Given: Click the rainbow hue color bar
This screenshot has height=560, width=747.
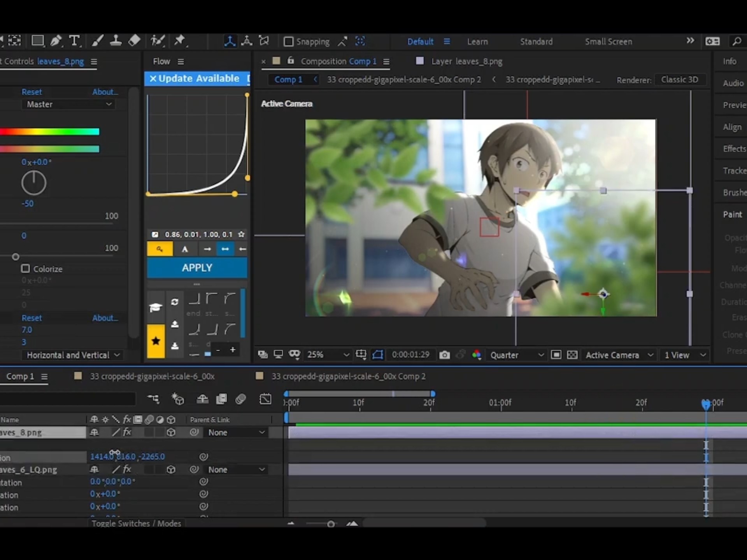Looking at the screenshot, I should tap(50, 131).
